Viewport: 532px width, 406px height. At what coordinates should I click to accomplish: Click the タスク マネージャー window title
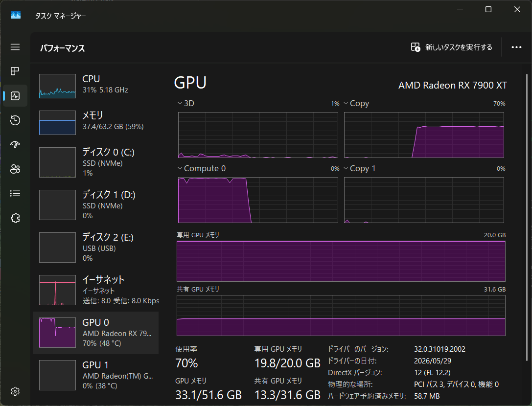click(61, 16)
